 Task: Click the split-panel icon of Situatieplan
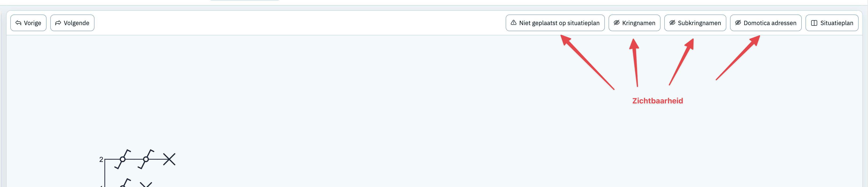coord(814,23)
